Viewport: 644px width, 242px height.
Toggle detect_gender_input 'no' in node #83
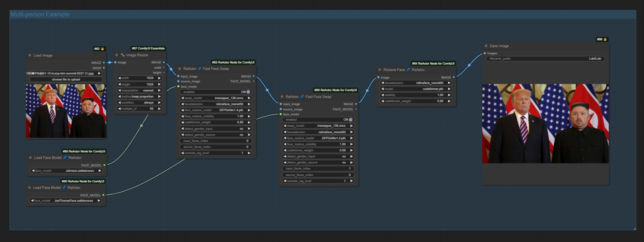pos(216,128)
